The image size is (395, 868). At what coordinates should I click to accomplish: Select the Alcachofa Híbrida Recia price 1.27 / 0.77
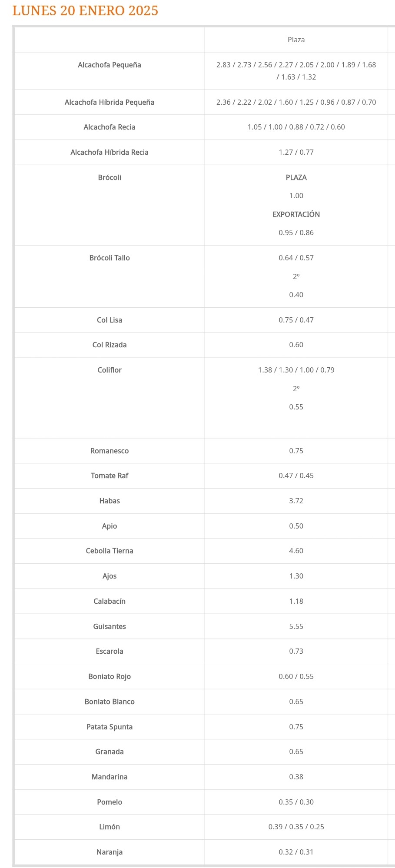pos(296,152)
